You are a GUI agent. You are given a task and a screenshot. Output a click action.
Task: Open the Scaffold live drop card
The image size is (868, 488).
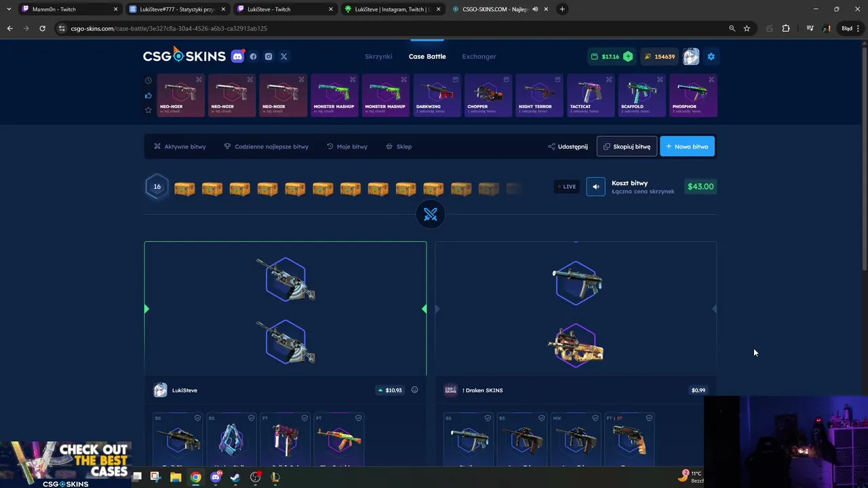click(x=642, y=96)
